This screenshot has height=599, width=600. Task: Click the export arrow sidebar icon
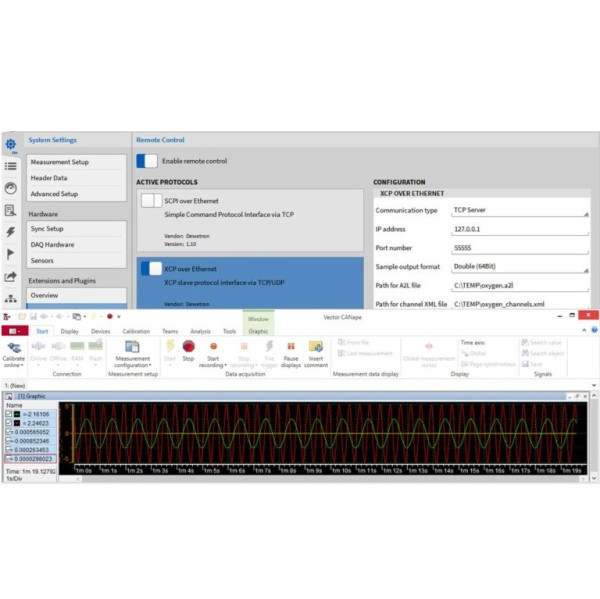point(11,277)
